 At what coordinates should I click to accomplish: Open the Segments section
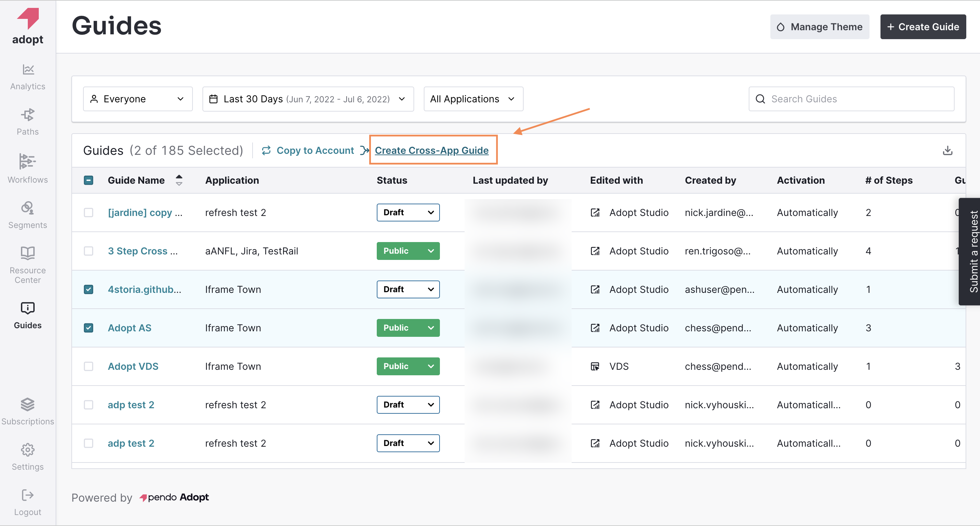pyautogui.click(x=28, y=215)
